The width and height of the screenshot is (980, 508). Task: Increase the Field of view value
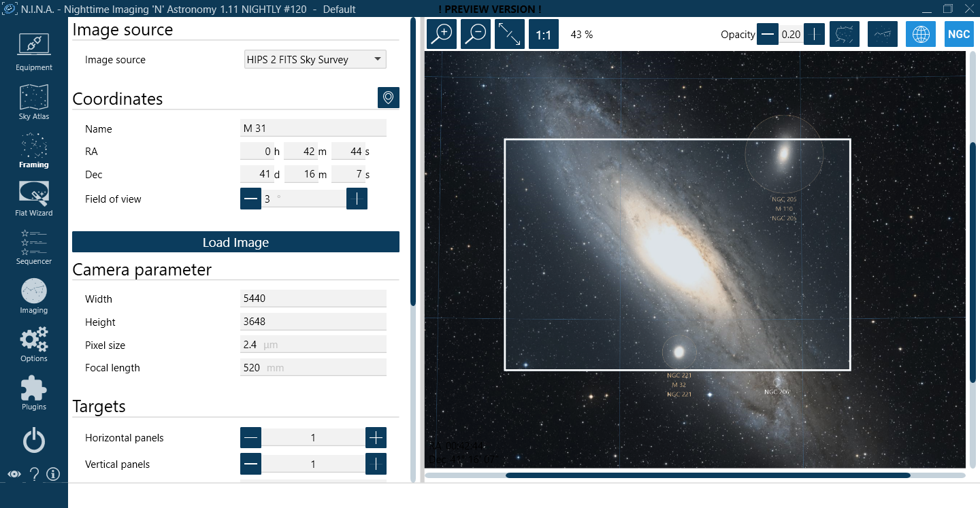tap(357, 199)
